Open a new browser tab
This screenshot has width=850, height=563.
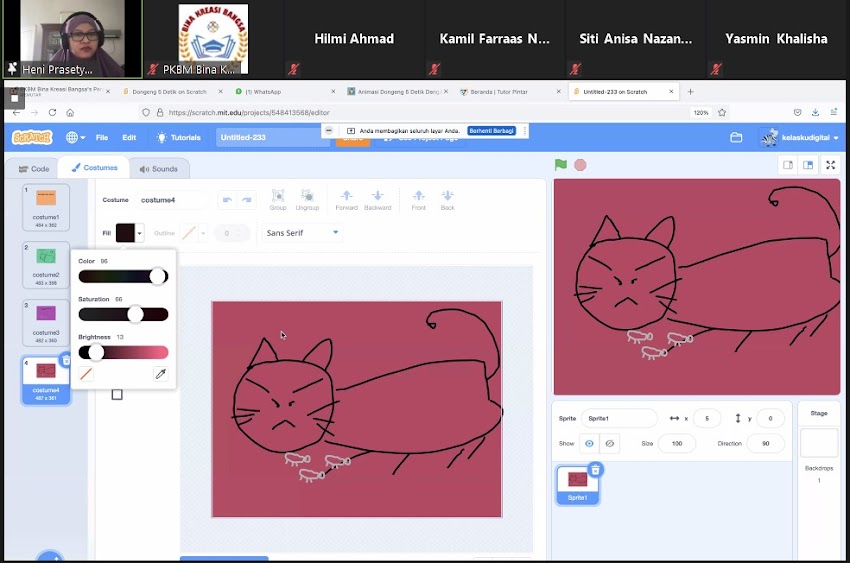(690, 92)
